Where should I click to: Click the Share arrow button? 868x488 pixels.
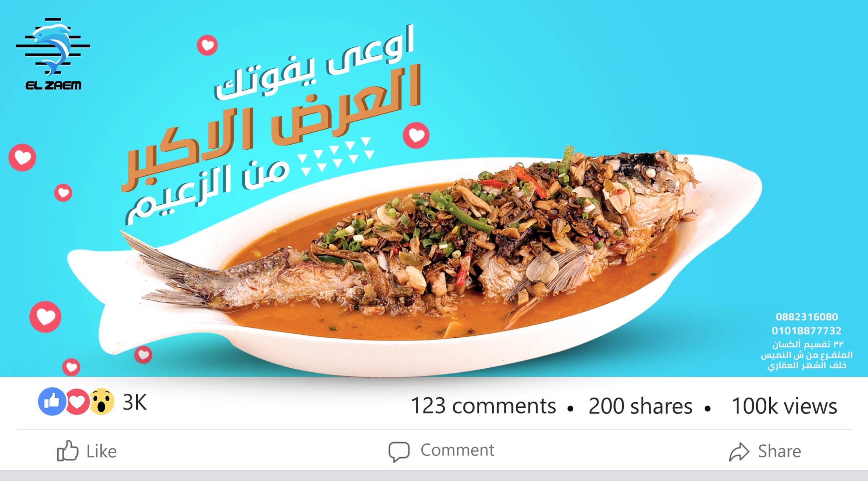point(765,451)
